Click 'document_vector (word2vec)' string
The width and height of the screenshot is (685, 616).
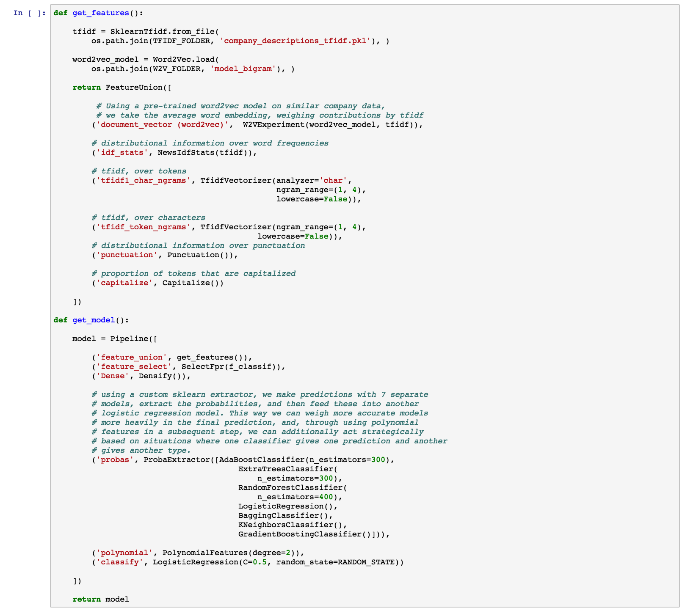163,124
